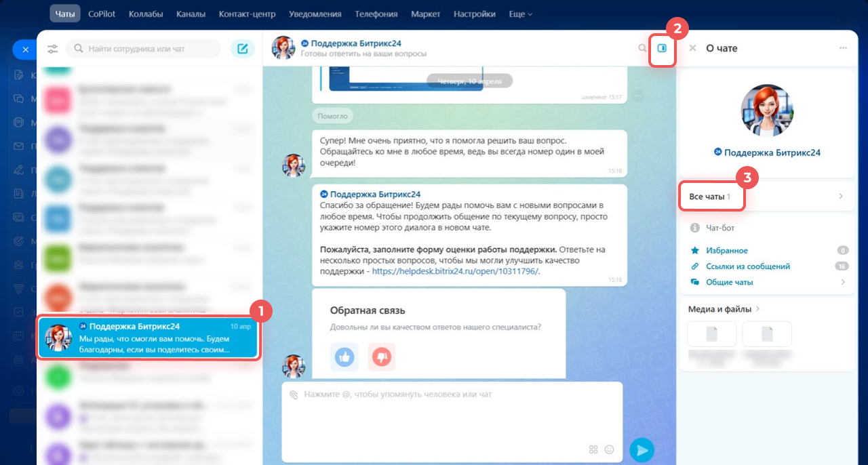Create a new chat with compose icon
The image size is (868, 465).
(242, 49)
